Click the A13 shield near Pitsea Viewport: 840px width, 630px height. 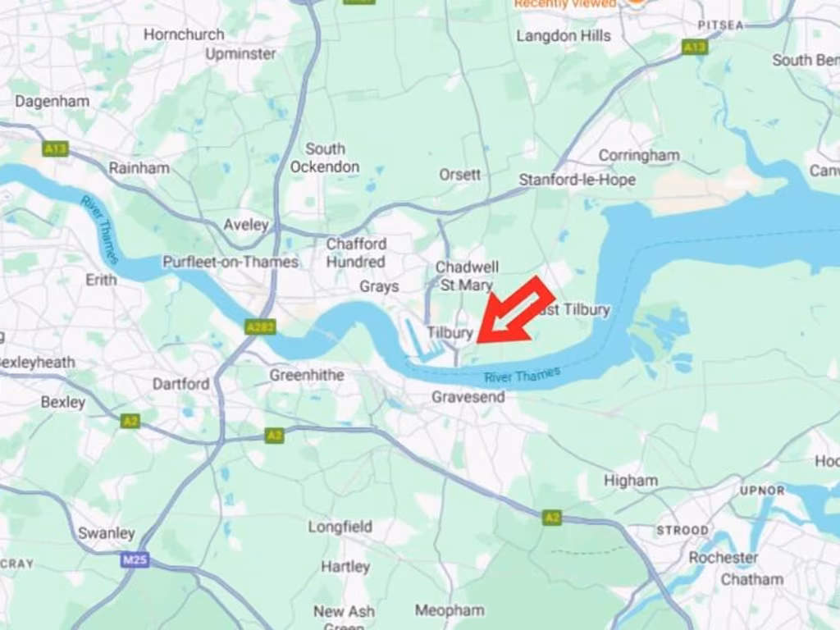(695, 47)
